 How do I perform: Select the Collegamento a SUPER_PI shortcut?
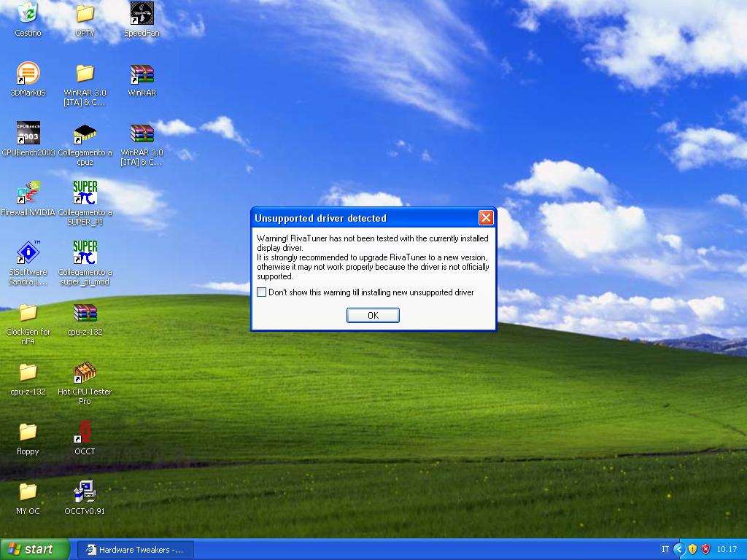(x=85, y=192)
